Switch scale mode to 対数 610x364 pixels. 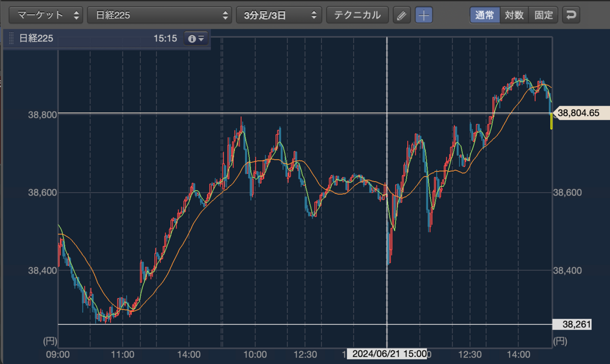(514, 15)
